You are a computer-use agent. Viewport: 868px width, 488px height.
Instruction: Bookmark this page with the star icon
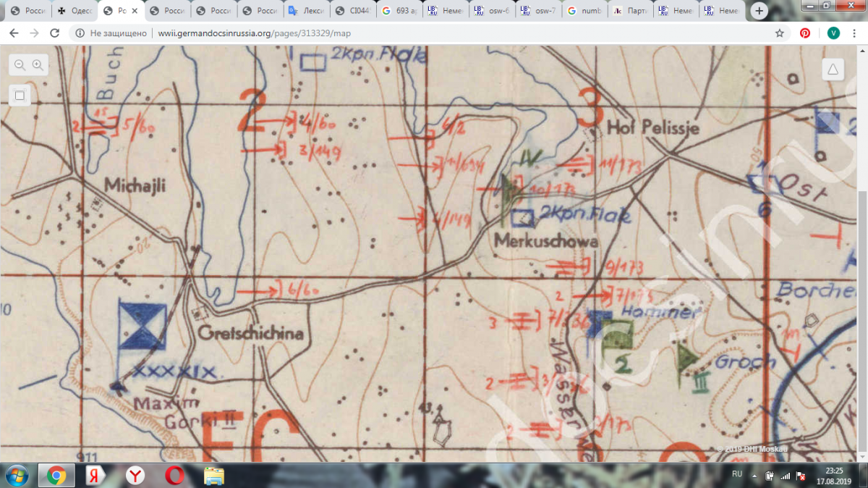pyautogui.click(x=779, y=33)
